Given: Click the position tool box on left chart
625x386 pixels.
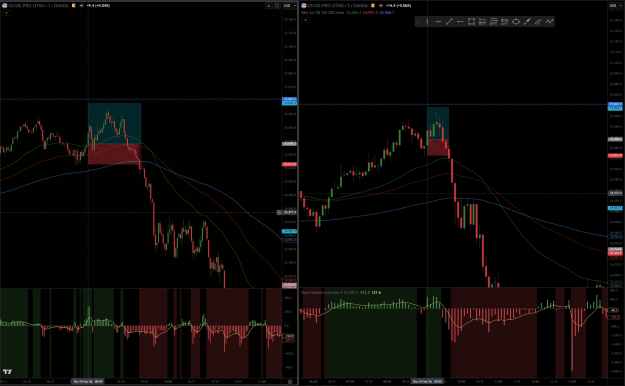Looking at the screenshot, I should click(x=114, y=134).
